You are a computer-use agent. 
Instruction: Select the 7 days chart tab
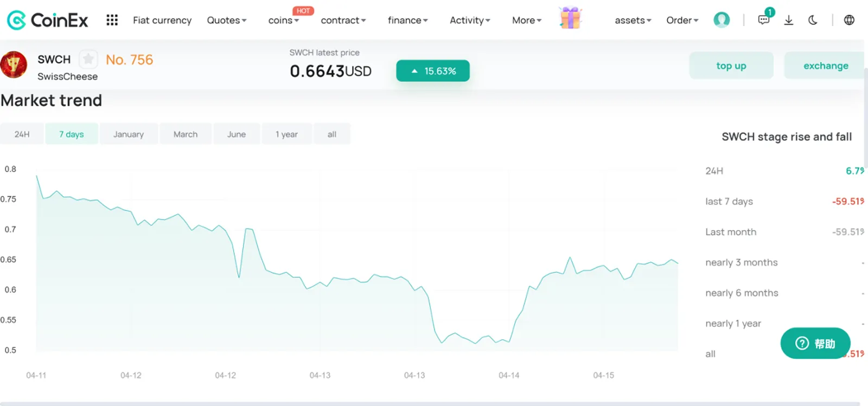72,134
